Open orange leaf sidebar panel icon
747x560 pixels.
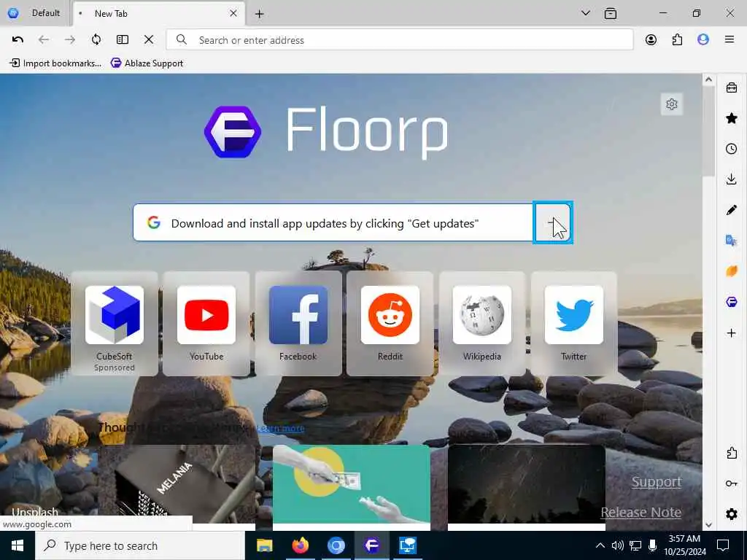coord(731,271)
